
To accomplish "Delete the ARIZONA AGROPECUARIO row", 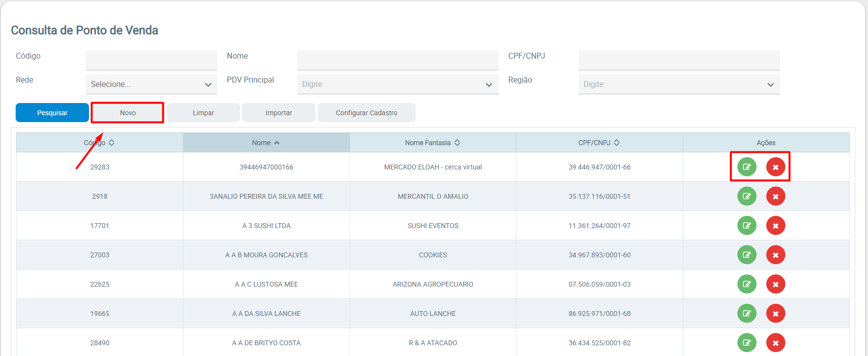I will (775, 284).
